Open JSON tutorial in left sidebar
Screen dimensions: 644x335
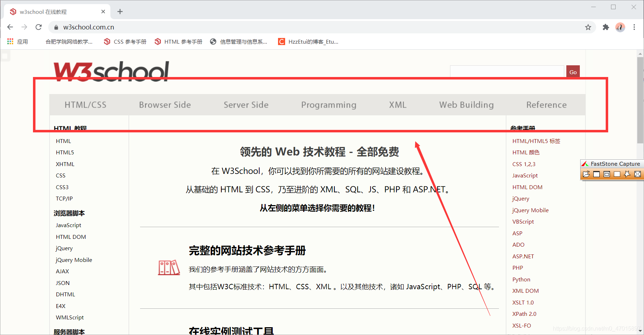63,283
